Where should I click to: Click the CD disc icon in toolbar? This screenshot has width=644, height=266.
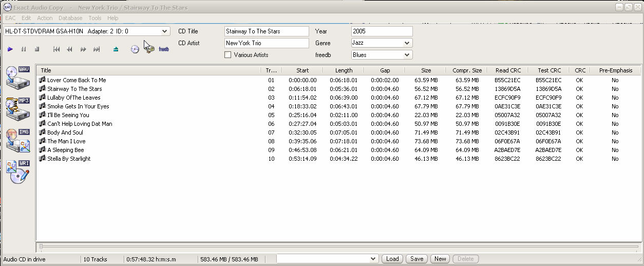[135, 49]
